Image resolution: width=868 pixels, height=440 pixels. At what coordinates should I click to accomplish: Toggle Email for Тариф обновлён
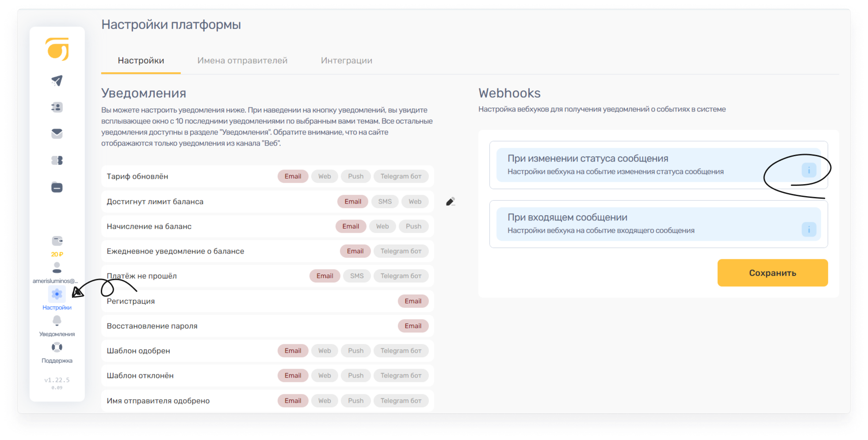(293, 176)
